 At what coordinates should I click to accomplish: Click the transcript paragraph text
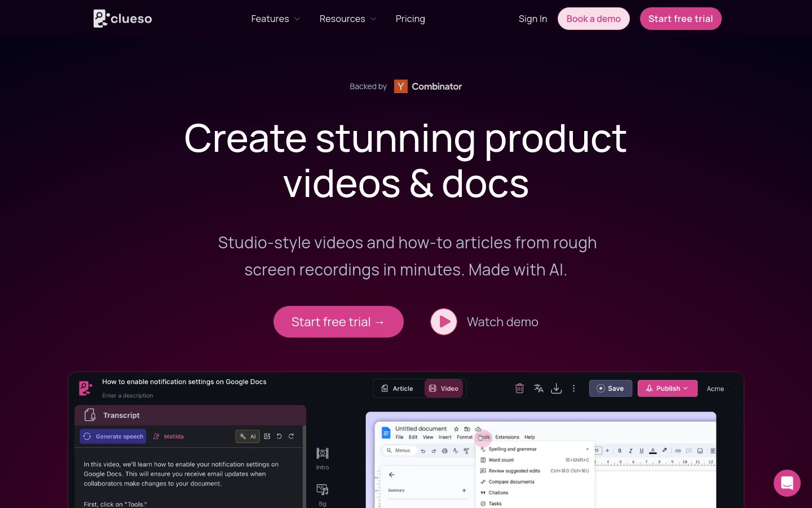(181, 474)
